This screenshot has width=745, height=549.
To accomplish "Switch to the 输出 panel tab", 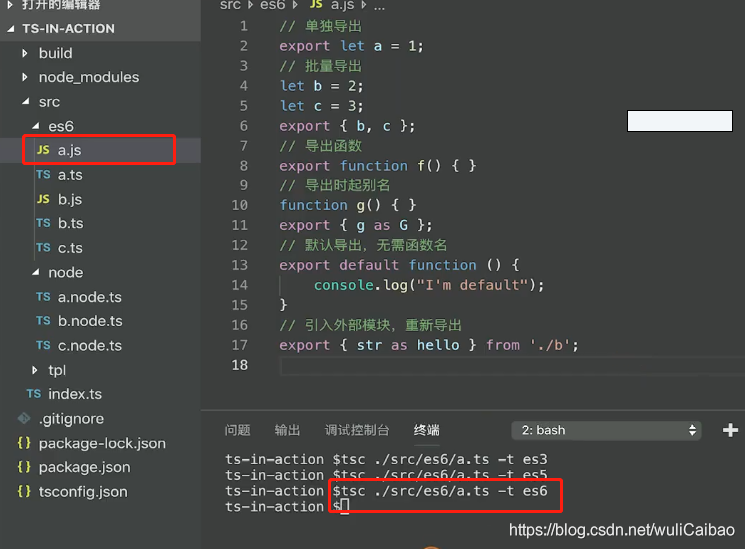I will 287,430.
